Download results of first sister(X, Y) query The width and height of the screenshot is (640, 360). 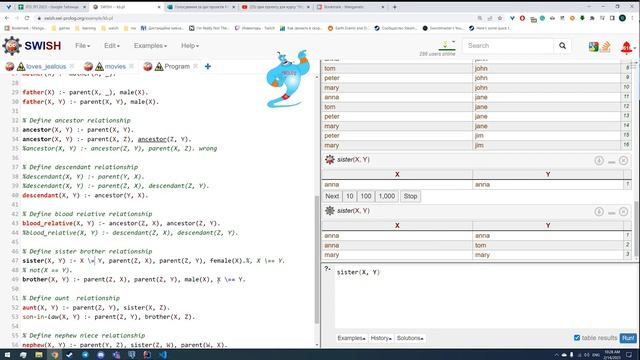599,160
